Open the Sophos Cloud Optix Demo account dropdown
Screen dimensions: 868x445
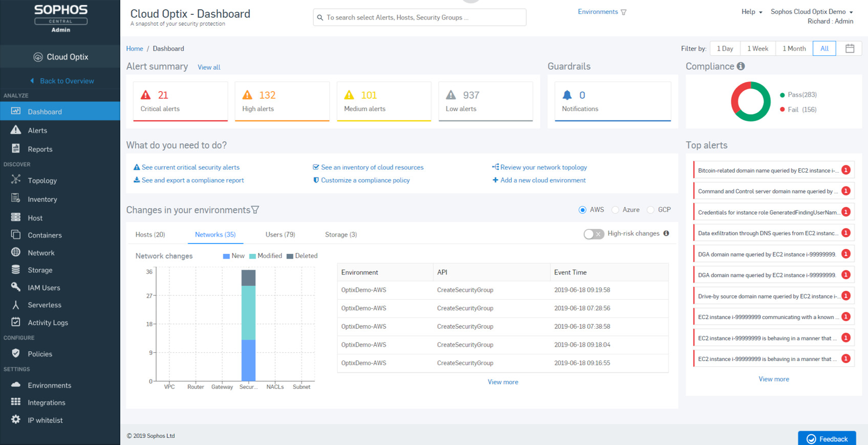[812, 11]
